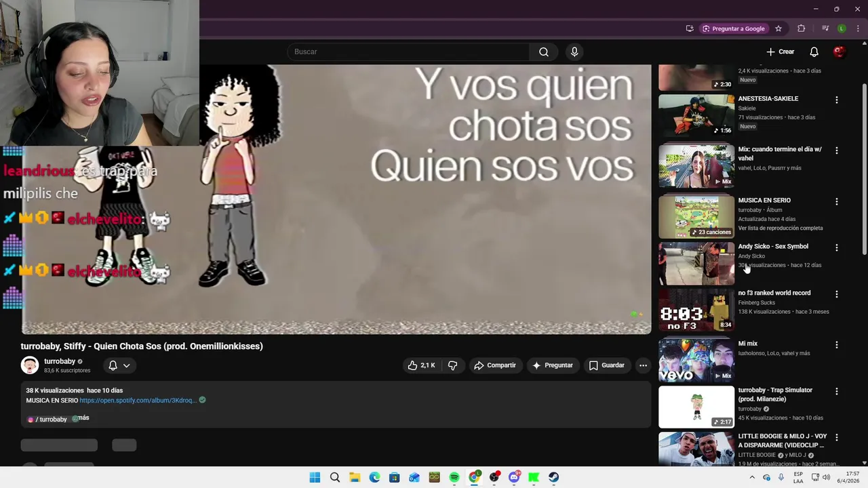This screenshot has height=488, width=868.
Task: Click the Crear button
Action: point(781,52)
